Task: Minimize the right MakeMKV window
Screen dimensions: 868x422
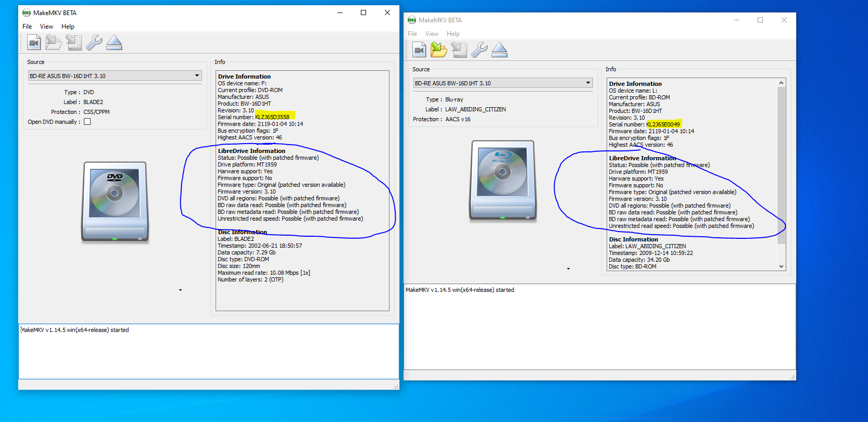Action: [737, 20]
